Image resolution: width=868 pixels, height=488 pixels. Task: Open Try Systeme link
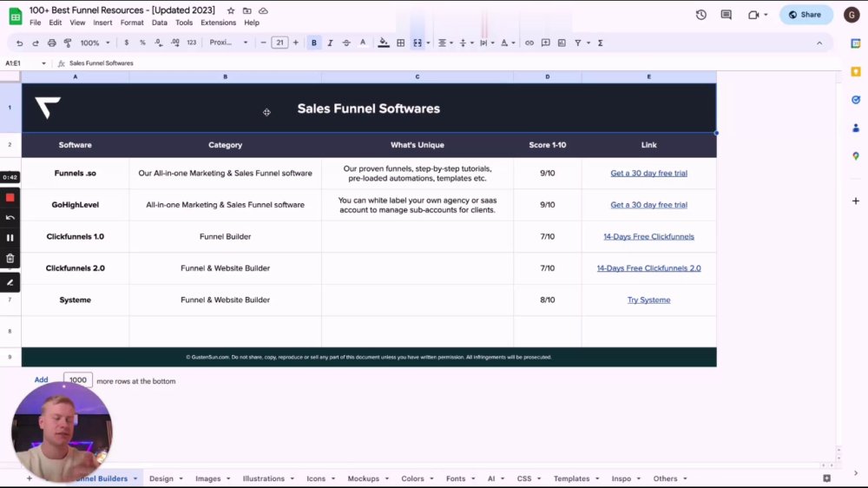click(x=648, y=300)
